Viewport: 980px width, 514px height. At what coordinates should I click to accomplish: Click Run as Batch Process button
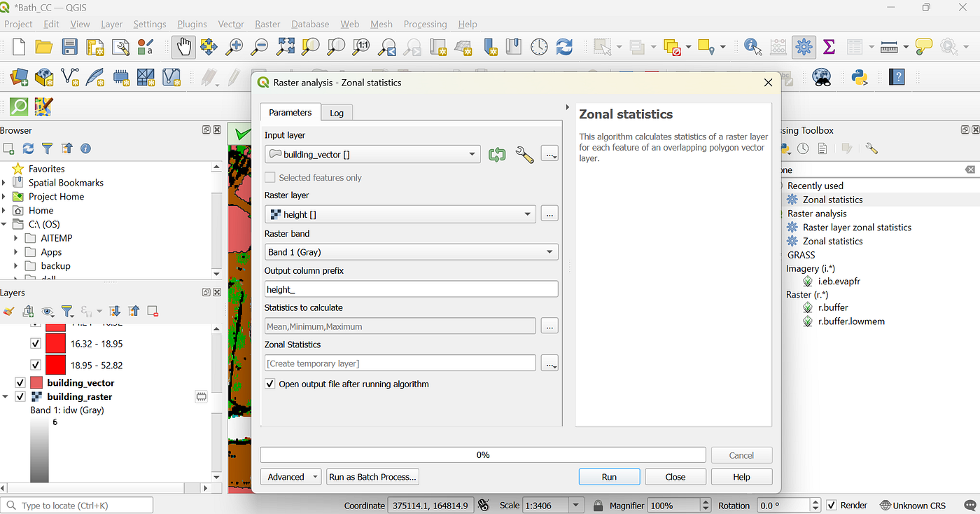pos(372,477)
